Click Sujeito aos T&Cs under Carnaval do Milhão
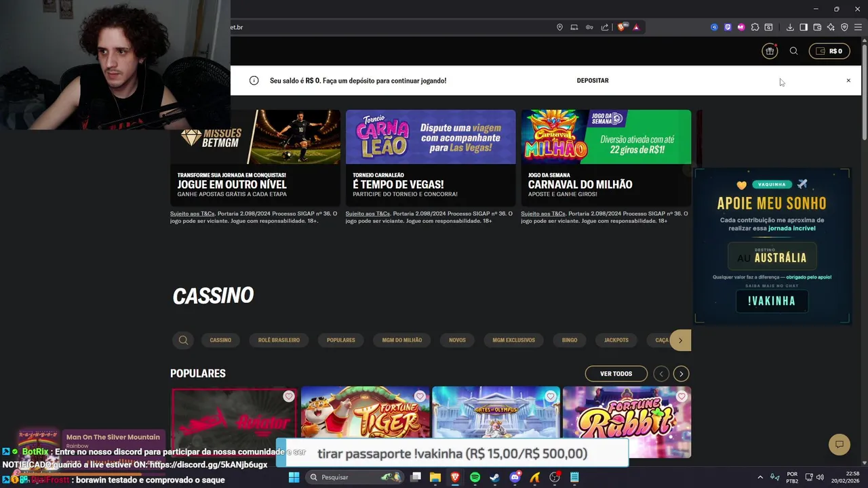Screen dimensions: 868x488 pos(543,213)
